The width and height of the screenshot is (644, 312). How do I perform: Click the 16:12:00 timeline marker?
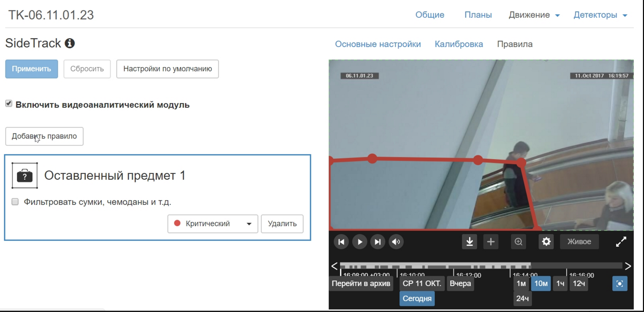[x=468, y=275]
